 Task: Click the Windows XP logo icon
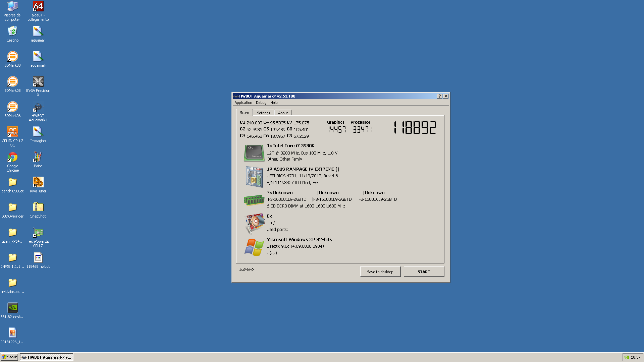click(x=254, y=247)
